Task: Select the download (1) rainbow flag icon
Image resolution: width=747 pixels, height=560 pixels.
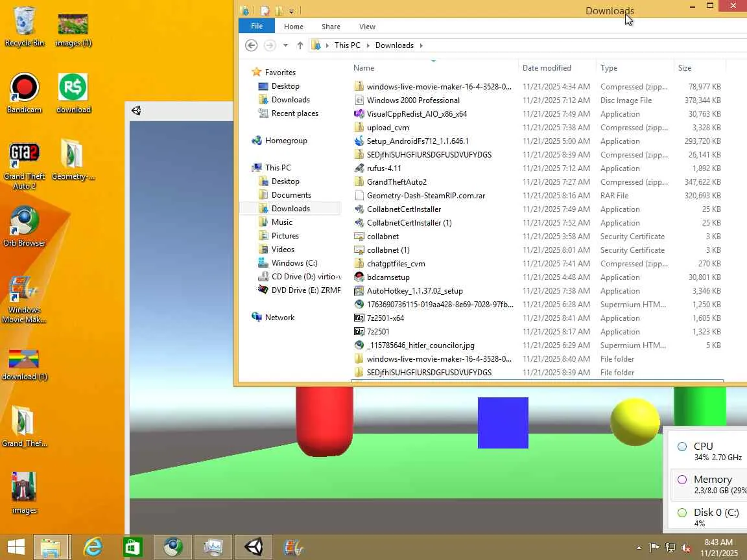Action: coord(24,365)
